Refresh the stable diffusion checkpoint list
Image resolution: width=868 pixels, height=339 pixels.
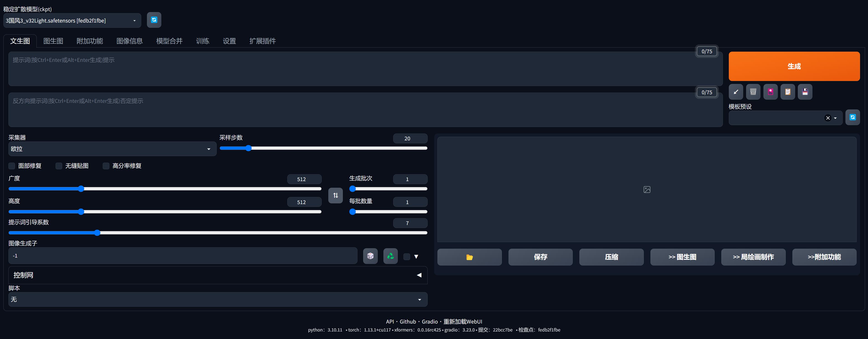coord(154,20)
